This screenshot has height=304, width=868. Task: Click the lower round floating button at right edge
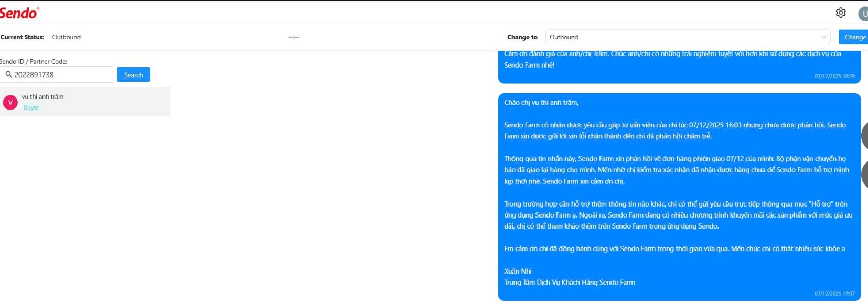(865, 174)
